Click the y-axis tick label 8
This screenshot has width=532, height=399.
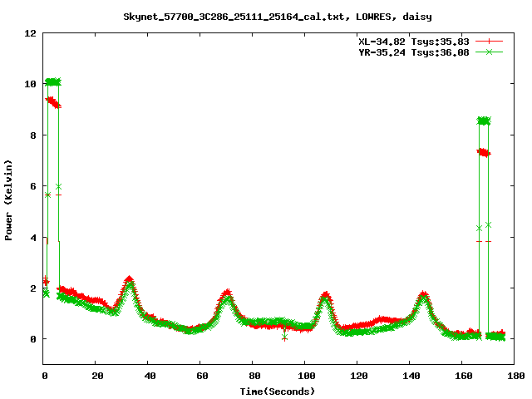coord(33,135)
